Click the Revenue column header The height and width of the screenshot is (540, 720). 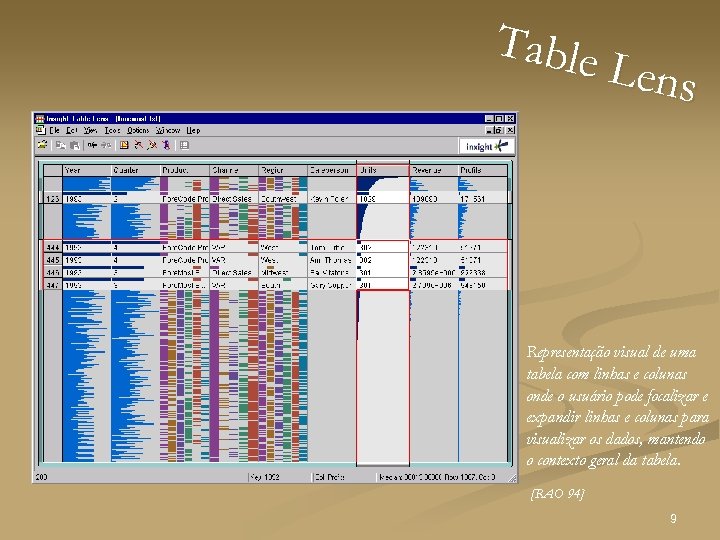pyautogui.click(x=434, y=170)
